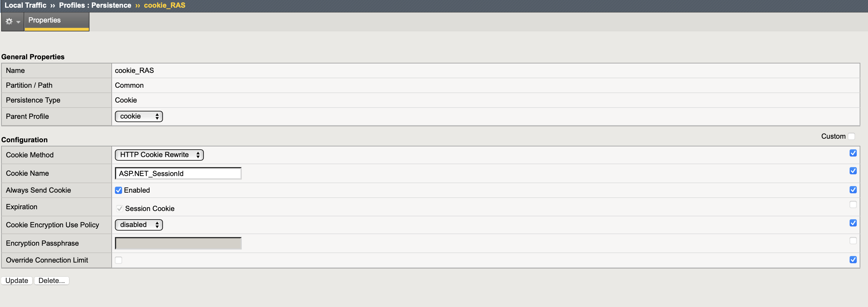The image size is (868, 307).
Task: Go to Profiles : Persistence breadcrumb
Action: (x=95, y=5)
